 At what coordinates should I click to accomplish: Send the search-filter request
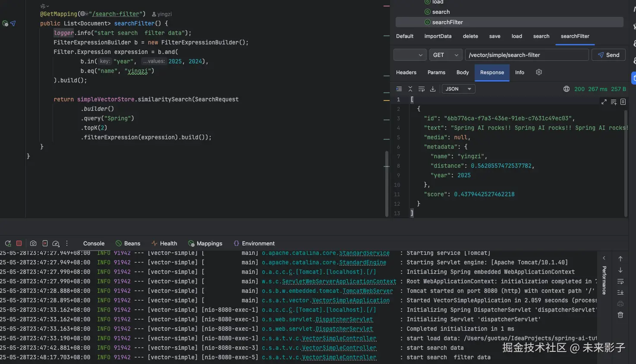(x=608, y=55)
